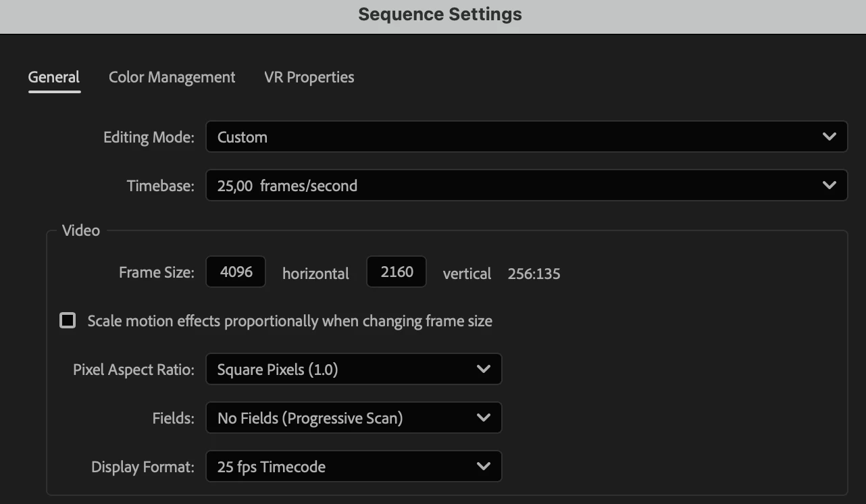Click the Video group heading
This screenshot has height=504, width=866.
point(81,231)
